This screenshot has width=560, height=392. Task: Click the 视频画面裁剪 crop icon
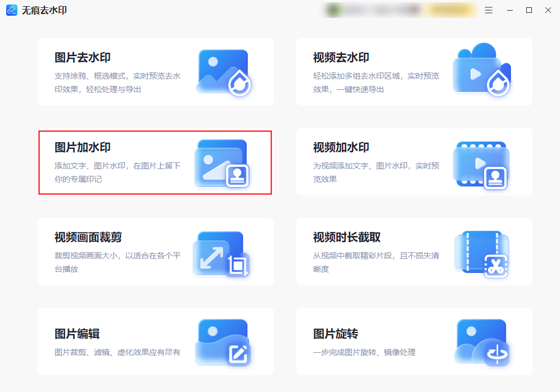(x=221, y=254)
